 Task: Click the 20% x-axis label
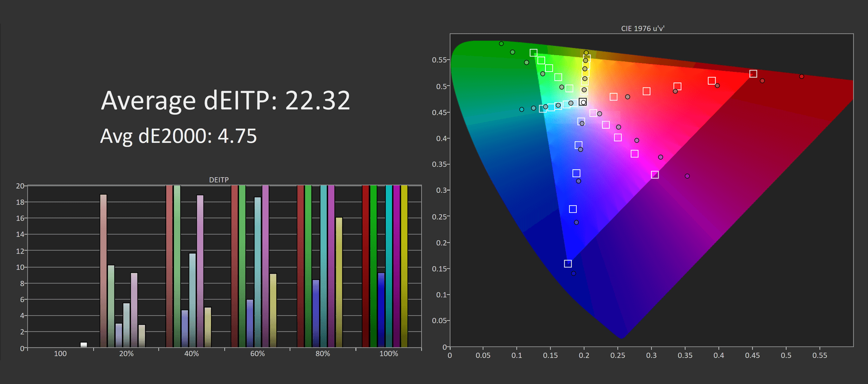click(126, 353)
